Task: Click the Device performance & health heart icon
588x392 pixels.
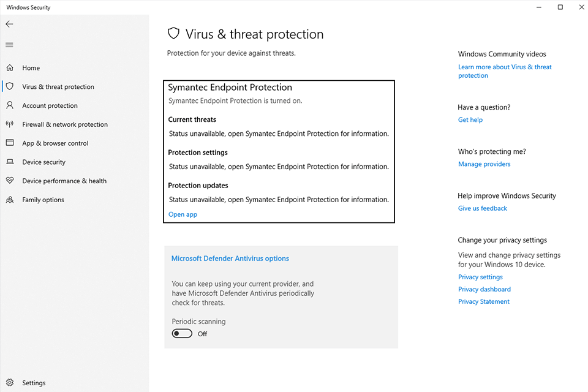Action: (x=10, y=181)
